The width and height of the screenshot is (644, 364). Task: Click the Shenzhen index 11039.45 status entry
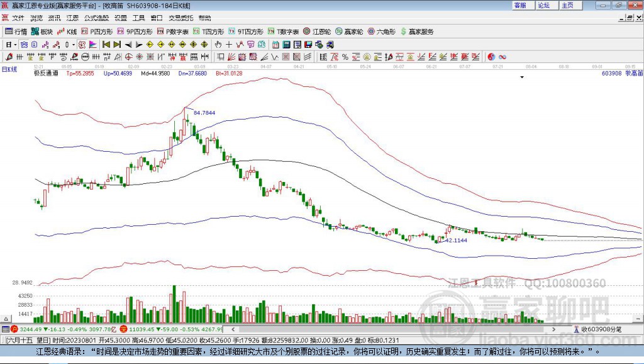pyautogui.click(x=172, y=329)
